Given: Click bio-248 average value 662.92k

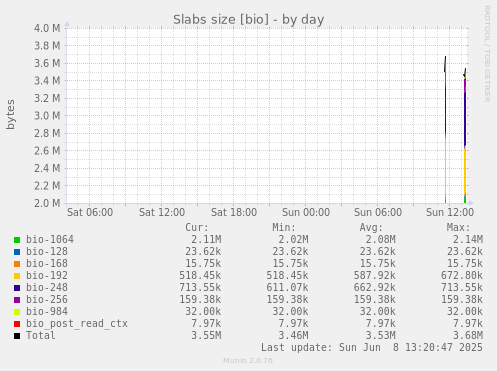Looking at the screenshot, I should [375, 287].
